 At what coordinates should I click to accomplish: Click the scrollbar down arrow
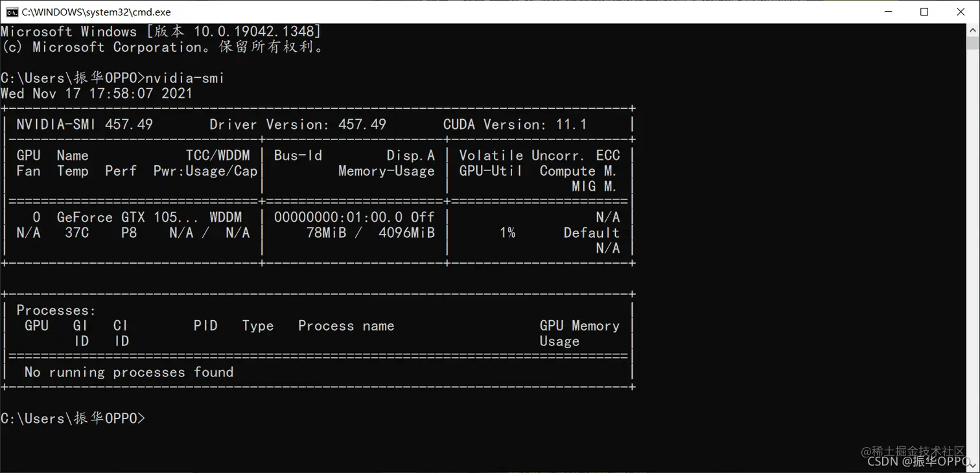pos(973,467)
